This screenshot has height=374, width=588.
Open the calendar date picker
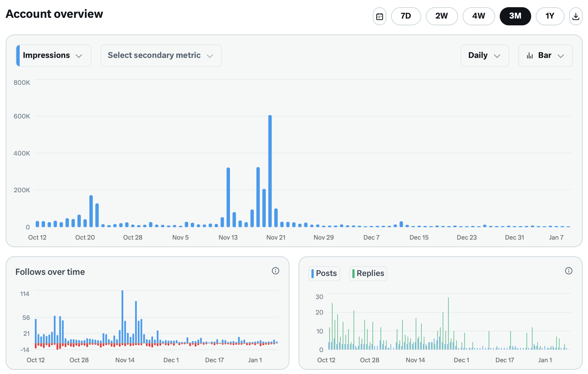(x=380, y=16)
